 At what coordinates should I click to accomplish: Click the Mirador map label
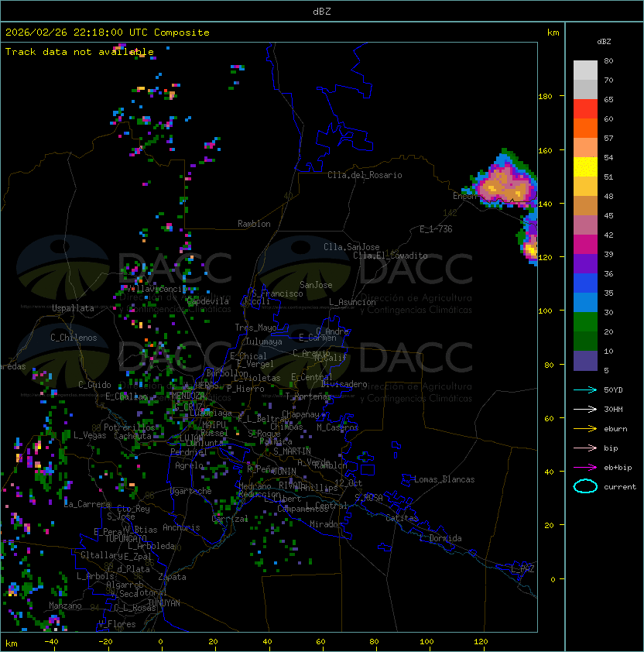point(327,524)
